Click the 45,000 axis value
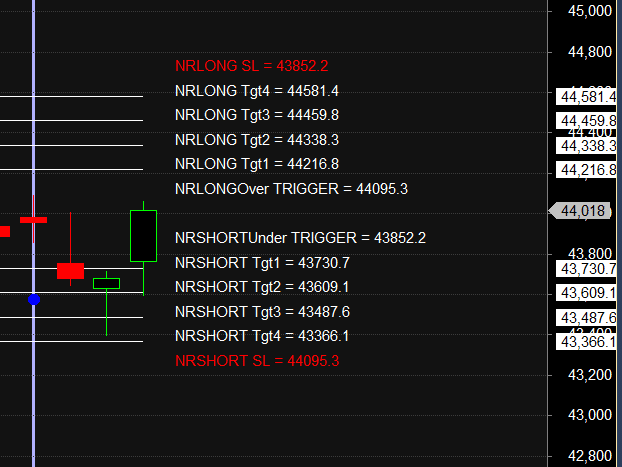 [x=590, y=11]
